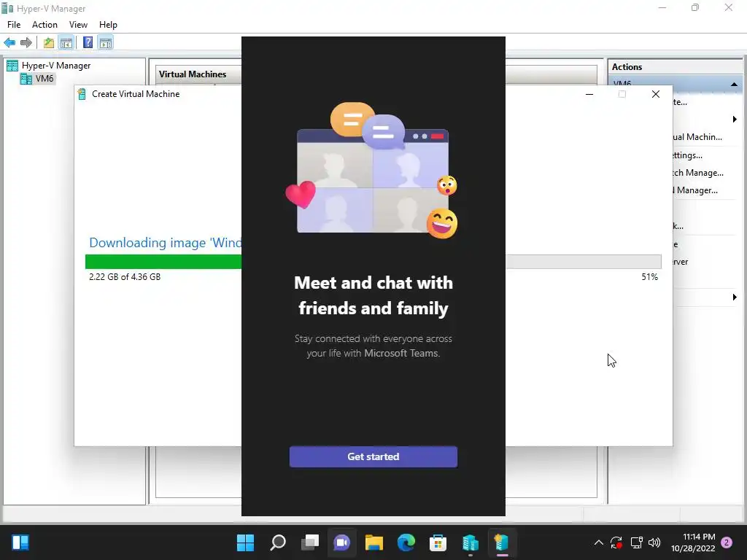This screenshot has height=560, width=747.
Task: Open the Widgets panel icon
Action: (20, 542)
